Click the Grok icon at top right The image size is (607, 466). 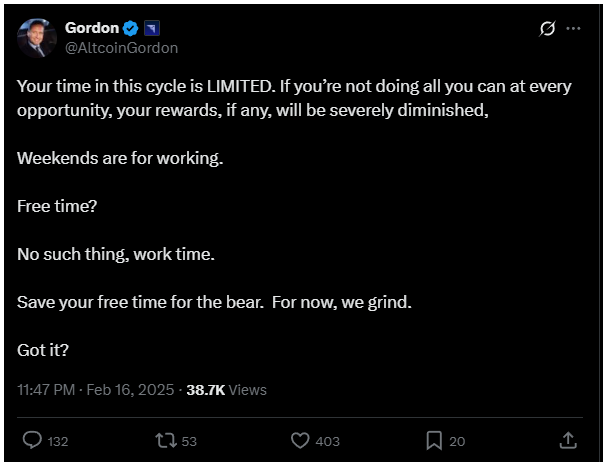pyautogui.click(x=547, y=29)
